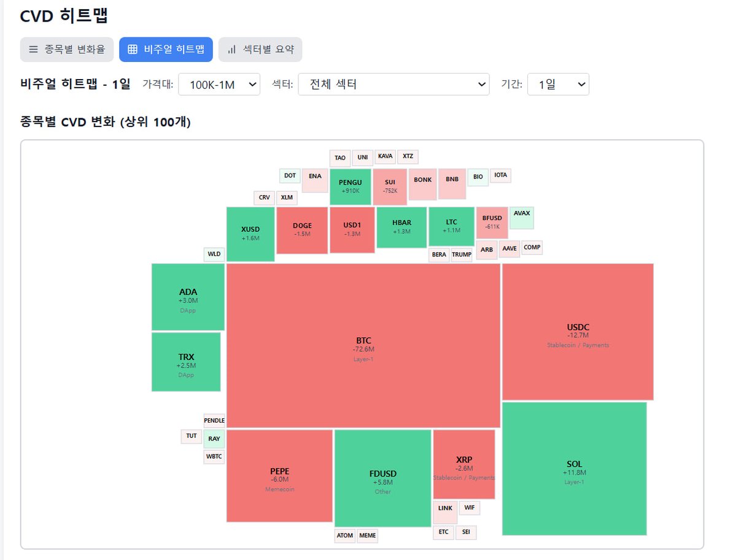This screenshot has height=560, width=736.
Task: Open the 섹터별 요약 tab
Action: click(260, 50)
